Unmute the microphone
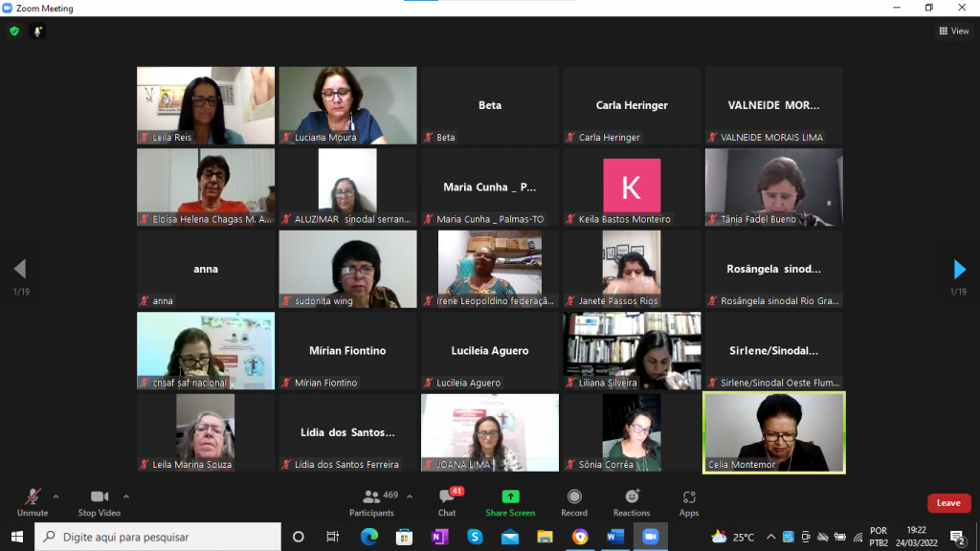The width and height of the screenshot is (980, 551). click(32, 501)
